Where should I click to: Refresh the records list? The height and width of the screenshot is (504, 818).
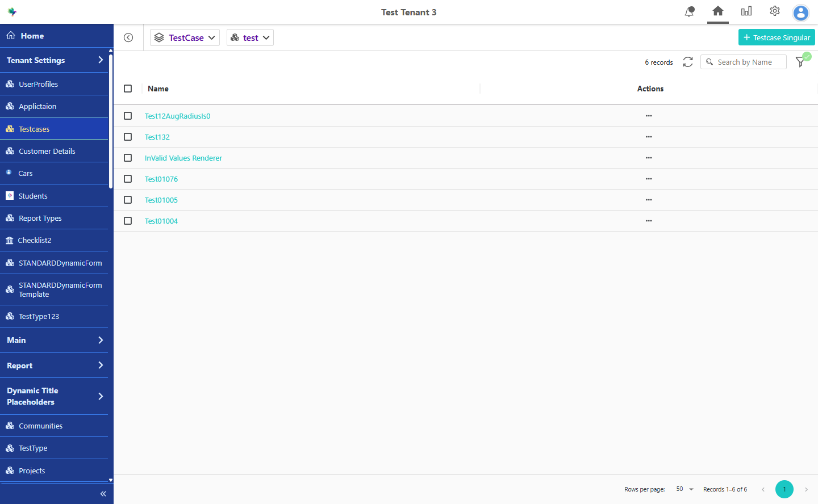coord(688,62)
